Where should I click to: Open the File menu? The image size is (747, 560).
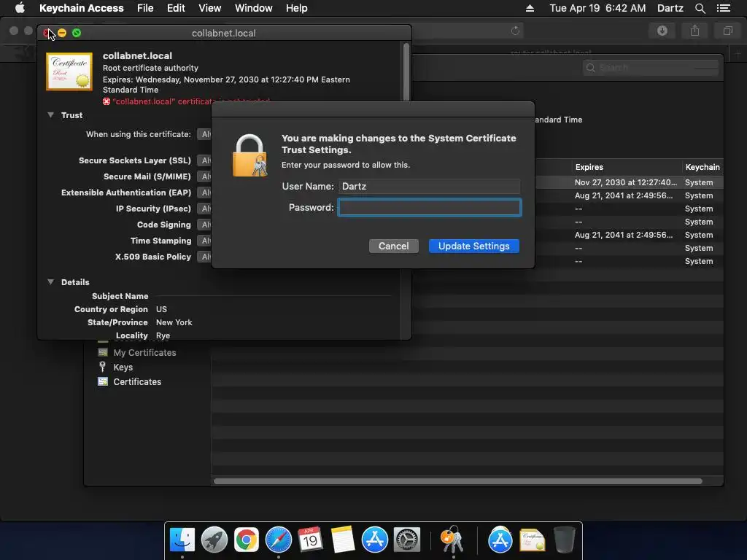145,8
